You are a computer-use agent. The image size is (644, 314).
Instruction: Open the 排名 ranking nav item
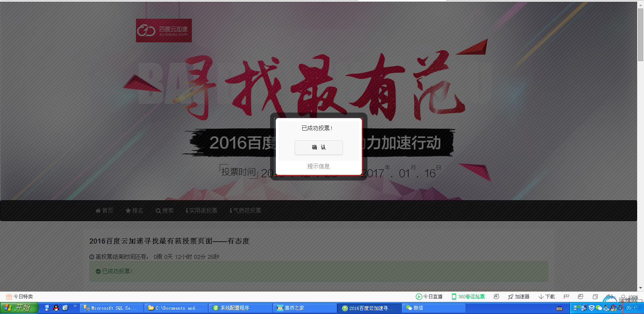click(x=134, y=211)
